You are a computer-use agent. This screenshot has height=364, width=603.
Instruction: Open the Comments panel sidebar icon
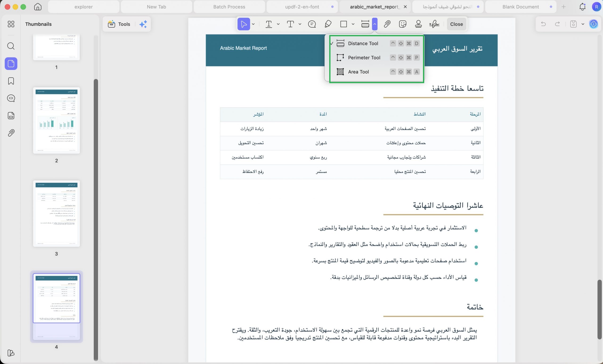(11, 98)
